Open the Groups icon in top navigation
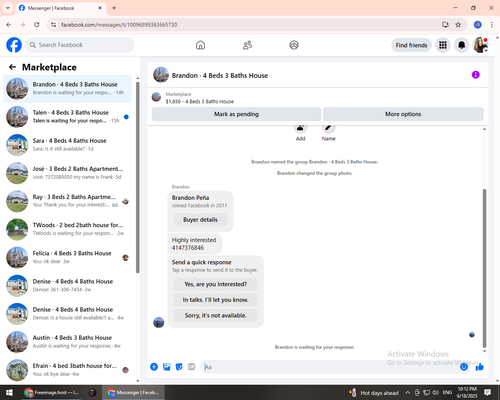This screenshot has height=400, width=500. [x=294, y=45]
